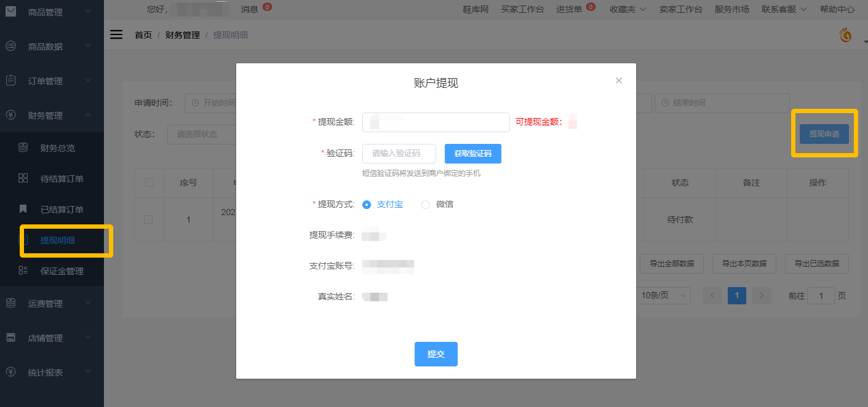Click the 提现金额 input field

pos(436,122)
